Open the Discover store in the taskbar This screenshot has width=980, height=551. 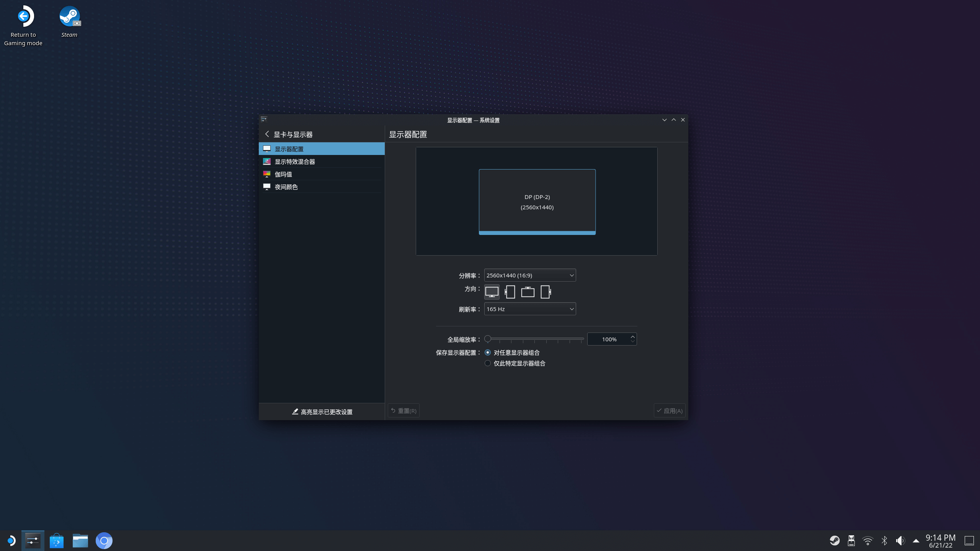[x=57, y=541]
